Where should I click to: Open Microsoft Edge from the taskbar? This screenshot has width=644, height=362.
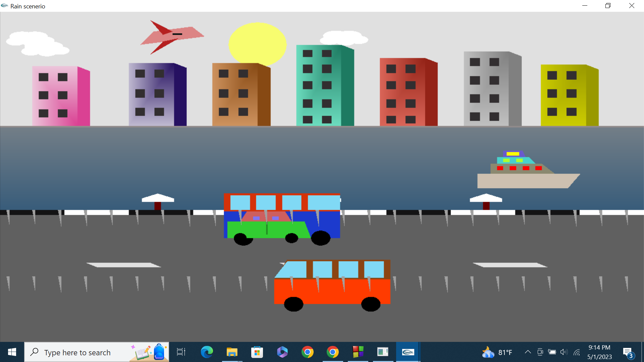tap(207, 352)
